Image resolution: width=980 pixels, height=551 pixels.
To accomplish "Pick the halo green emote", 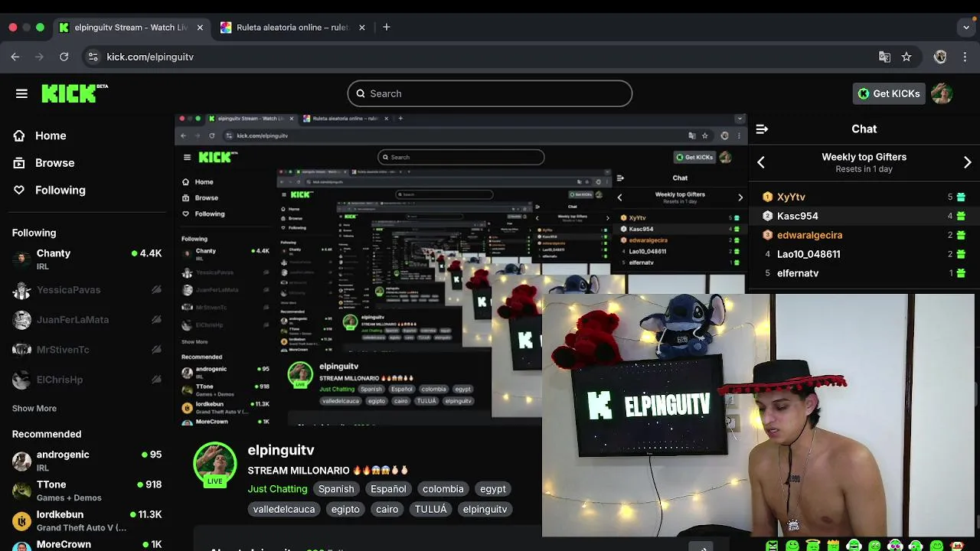I will pyautogui.click(x=813, y=545).
